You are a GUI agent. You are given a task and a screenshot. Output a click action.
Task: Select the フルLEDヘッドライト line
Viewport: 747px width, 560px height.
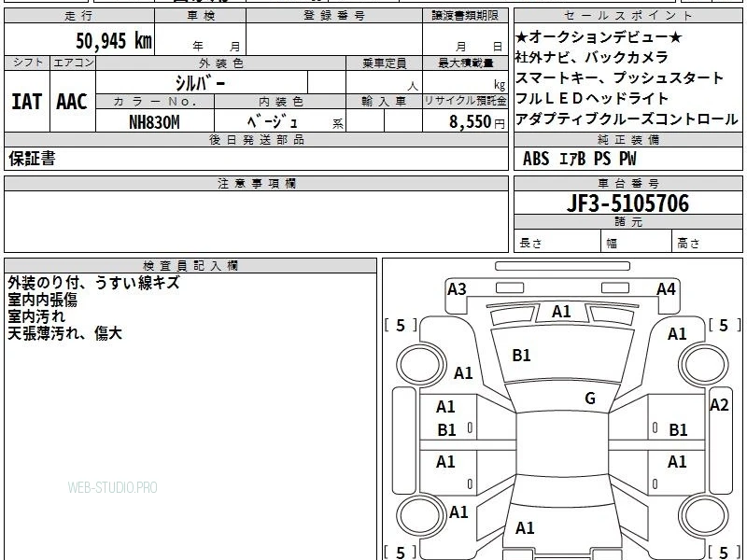592,99
